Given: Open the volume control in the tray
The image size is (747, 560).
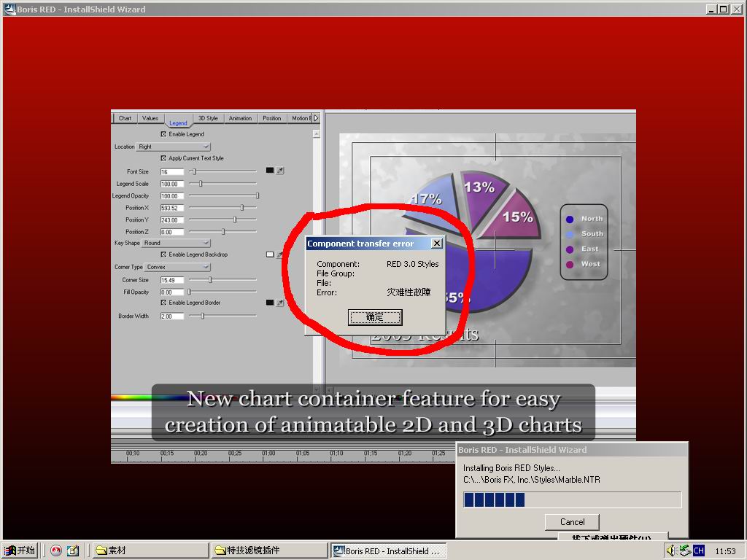Looking at the screenshot, I should click(x=671, y=551).
